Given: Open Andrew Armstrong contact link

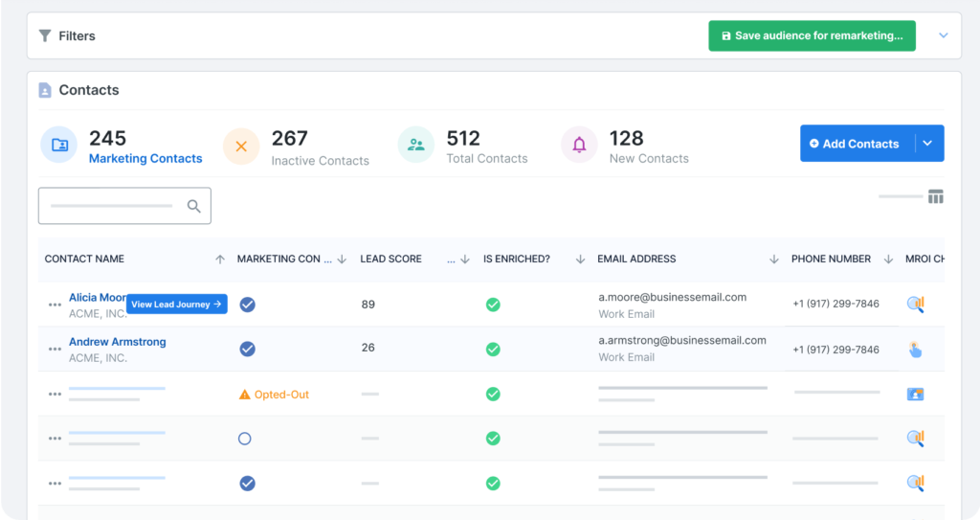Looking at the screenshot, I should (x=117, y=342).
